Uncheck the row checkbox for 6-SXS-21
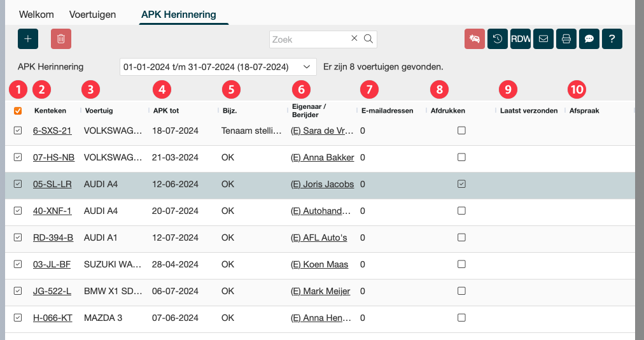The height and width of the screenshot is (340, 644). coord(18,131)
